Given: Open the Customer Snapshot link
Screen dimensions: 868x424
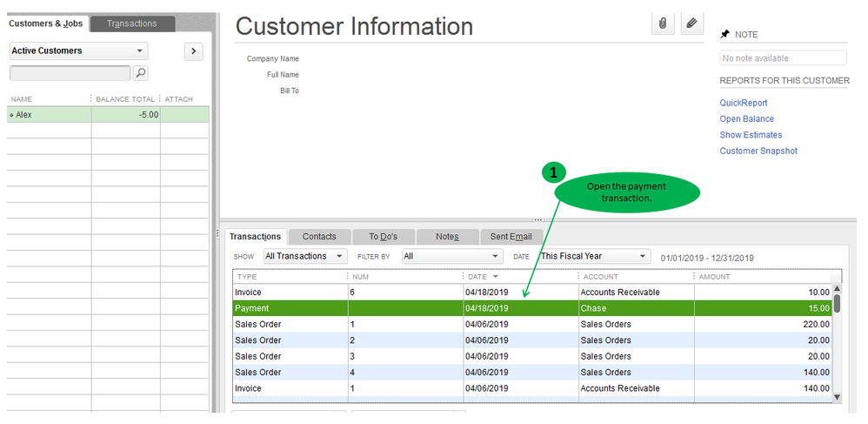Looking at the screenshot, I should [x=758, y=151].
